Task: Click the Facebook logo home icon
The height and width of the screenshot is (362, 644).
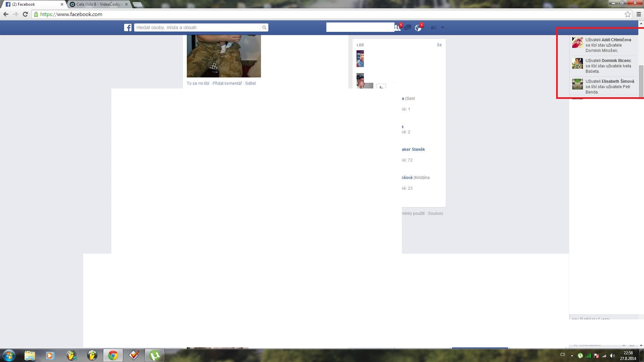Action: 128,27
